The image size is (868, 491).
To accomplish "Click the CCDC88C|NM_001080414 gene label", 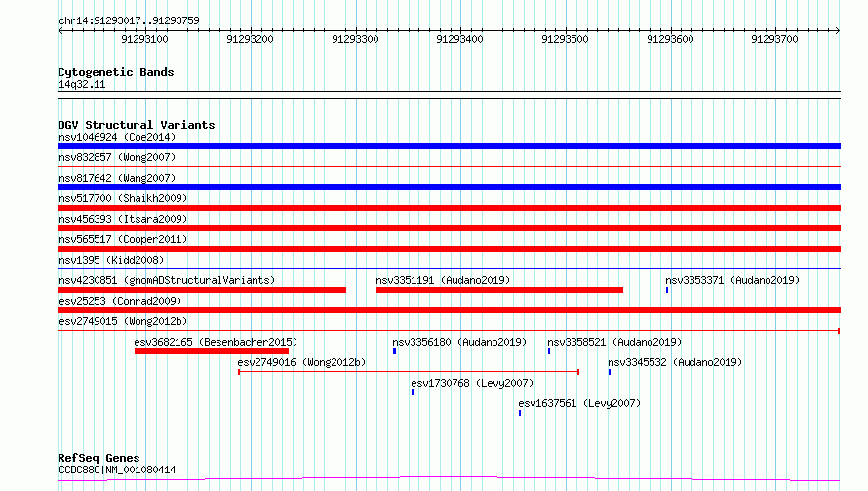I will tap(117, 470).
